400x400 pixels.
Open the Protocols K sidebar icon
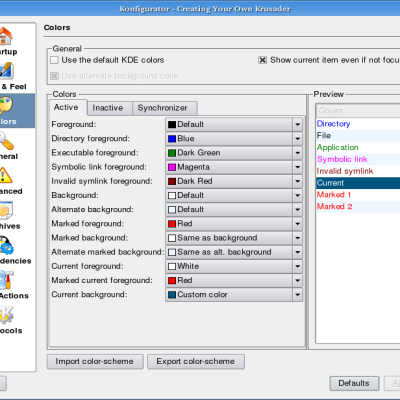point(6,315)
